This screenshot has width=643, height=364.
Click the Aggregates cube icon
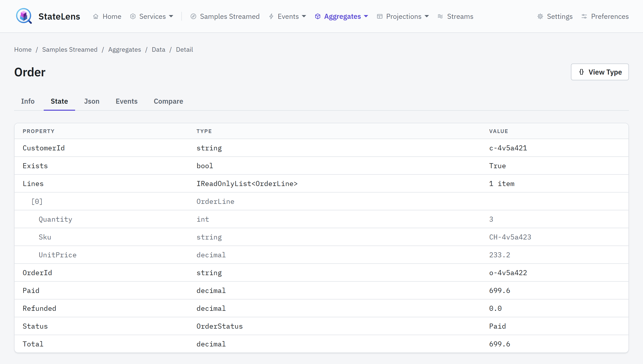318,17
